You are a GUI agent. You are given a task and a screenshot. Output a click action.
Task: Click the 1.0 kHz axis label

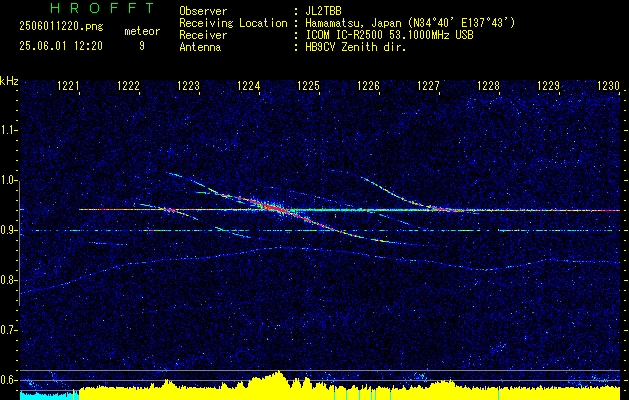8,181
